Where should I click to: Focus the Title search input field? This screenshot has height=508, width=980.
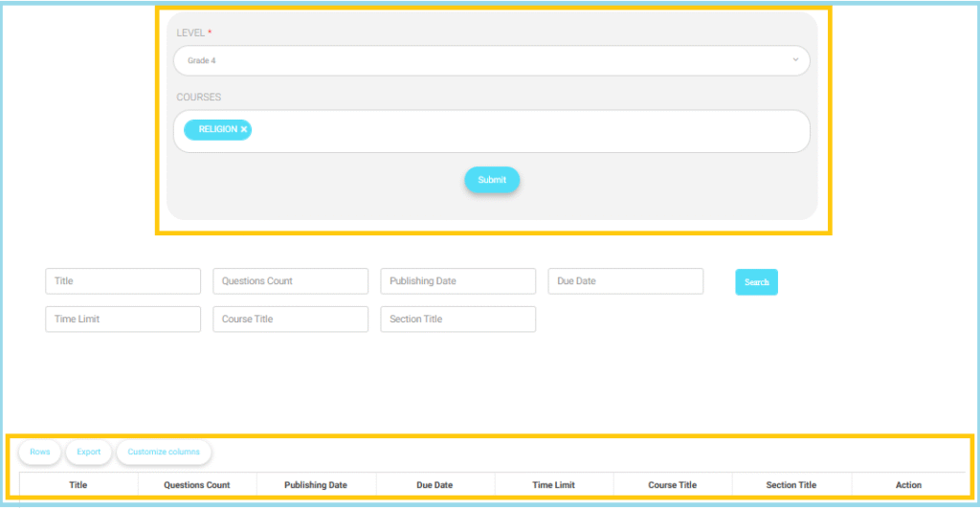coord(122,281)
